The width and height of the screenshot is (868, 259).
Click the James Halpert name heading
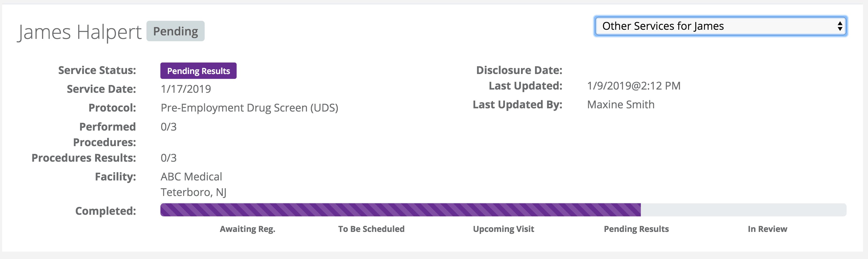pos(79,32)
